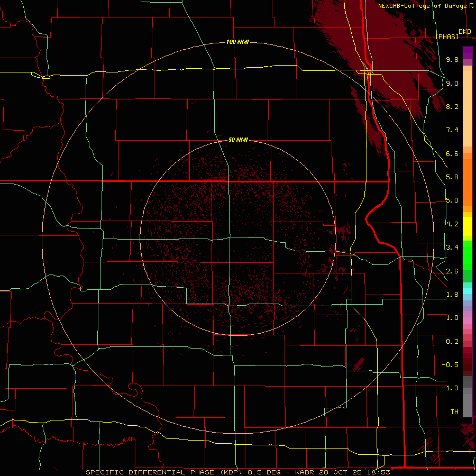Image resolution: width=476 pixels, height=476 pixels.
Task: Pick the 5.0 legend value
Action: click(452, 200)
